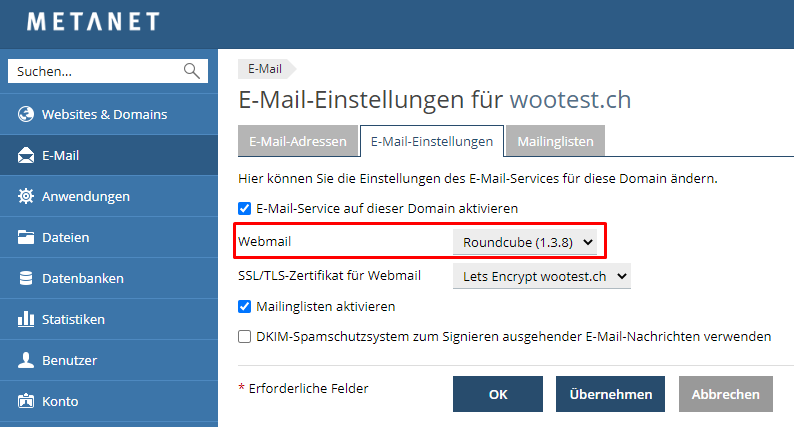Click the OK button

tap(498, 394)
